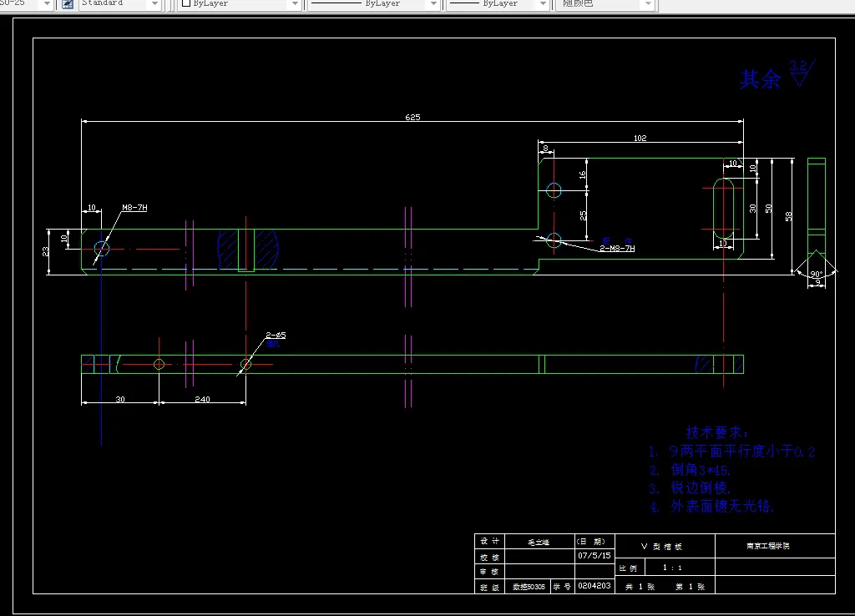Select the 共1张 sheet count text
Viewport: 855px width, 616px height.
[640, 587]
